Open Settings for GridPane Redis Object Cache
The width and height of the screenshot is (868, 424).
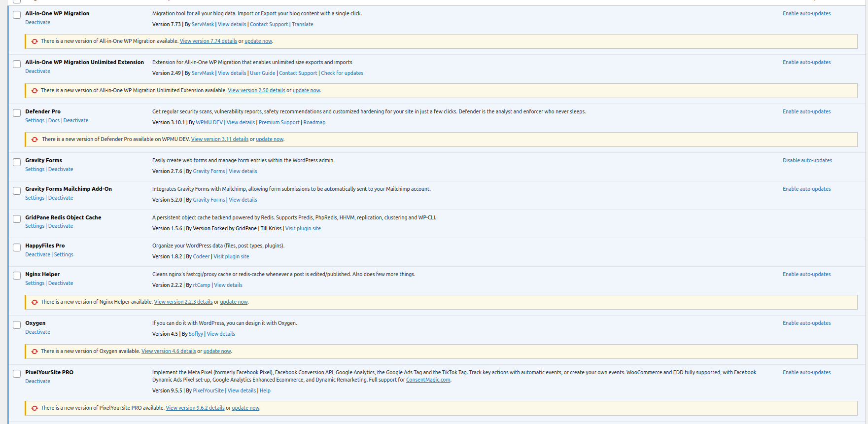[x=35, y=226]
